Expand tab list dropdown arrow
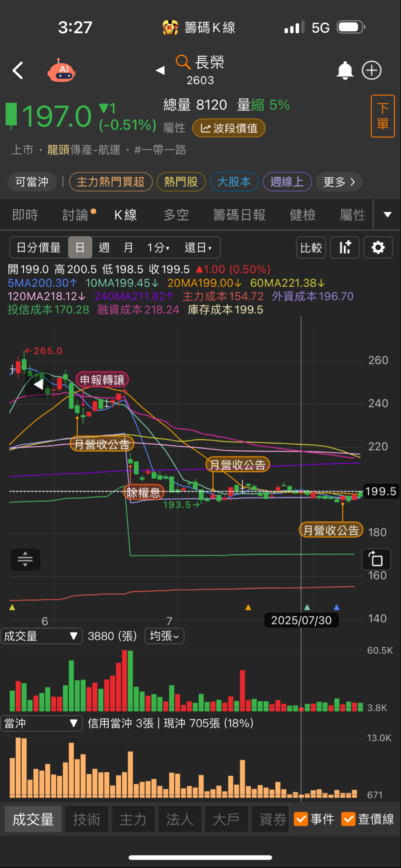The height and width of the screenshot is (868, 401). [x=388, y=215]
